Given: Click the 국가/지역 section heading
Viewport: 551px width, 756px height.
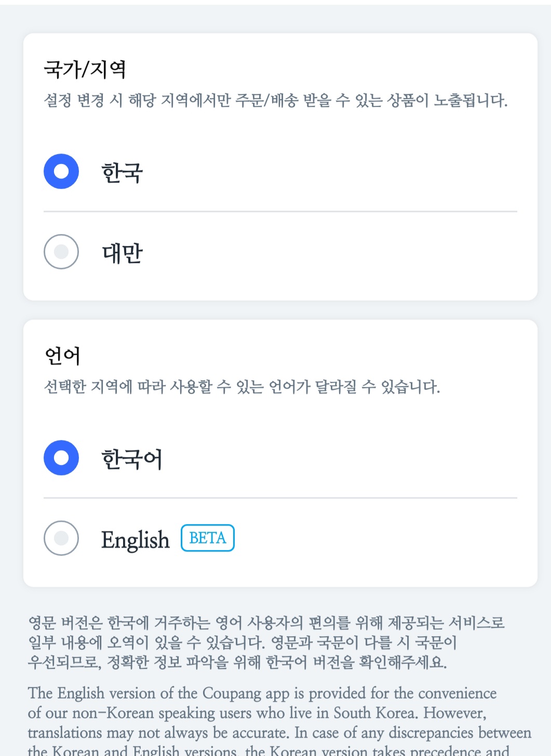Looking at the screenshot, I should [85, 69].
